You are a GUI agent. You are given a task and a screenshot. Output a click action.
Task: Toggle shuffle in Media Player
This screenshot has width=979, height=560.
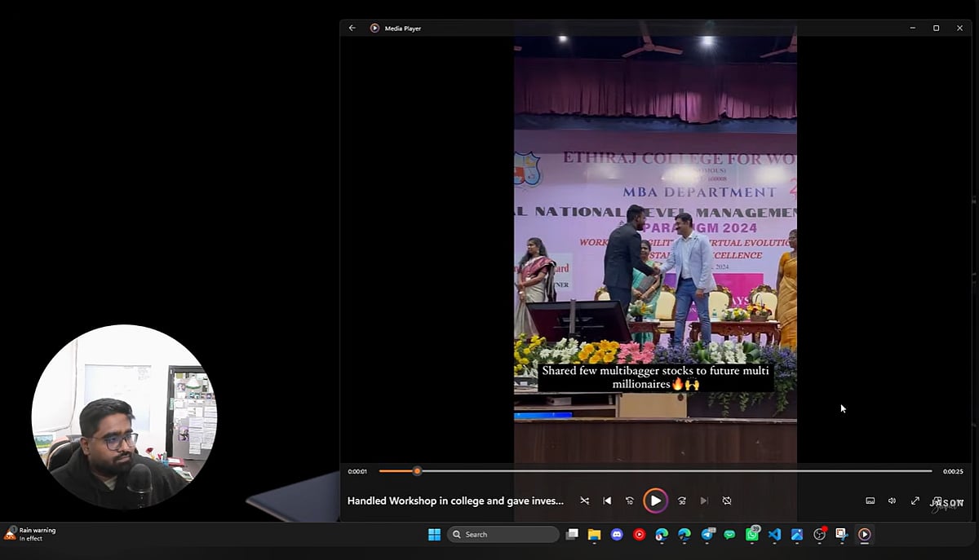click(x=584, y=500)
